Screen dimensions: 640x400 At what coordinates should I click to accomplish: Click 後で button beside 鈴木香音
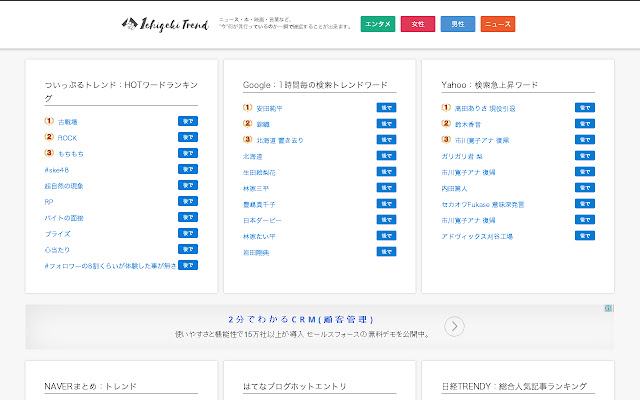pyautogui.click(x=585, y=124)
